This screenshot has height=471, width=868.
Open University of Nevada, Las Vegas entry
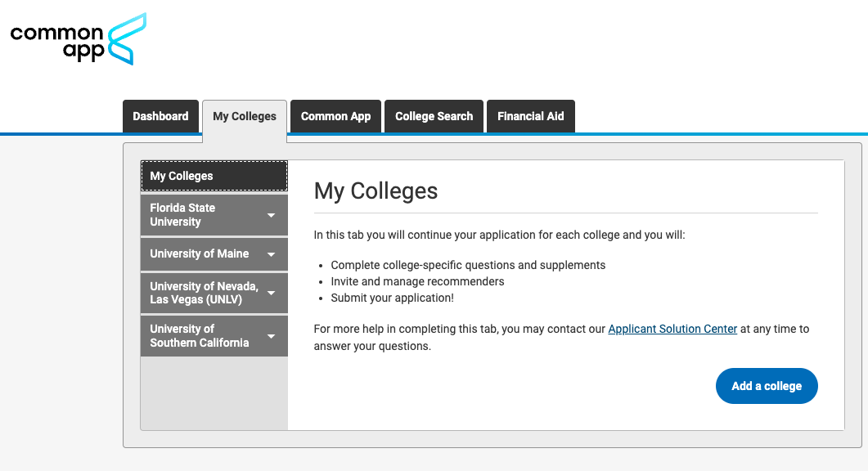tap(204, 293)
